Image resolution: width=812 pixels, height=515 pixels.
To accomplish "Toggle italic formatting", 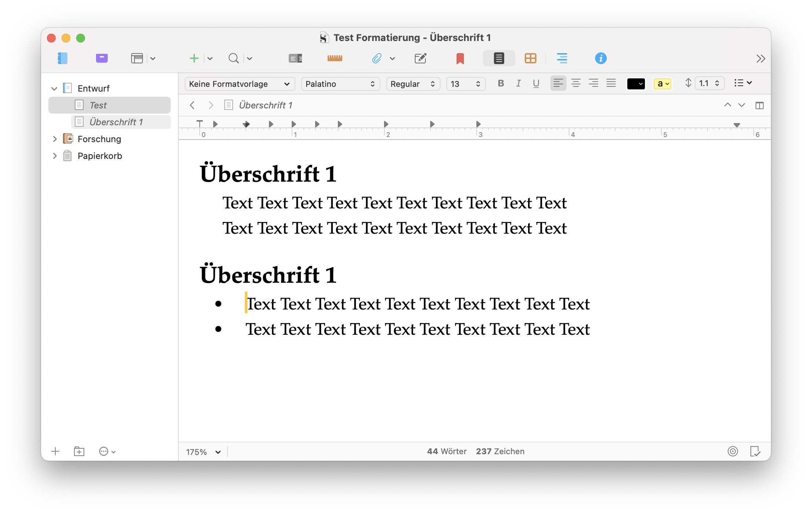I will click(x=518, y=84).
